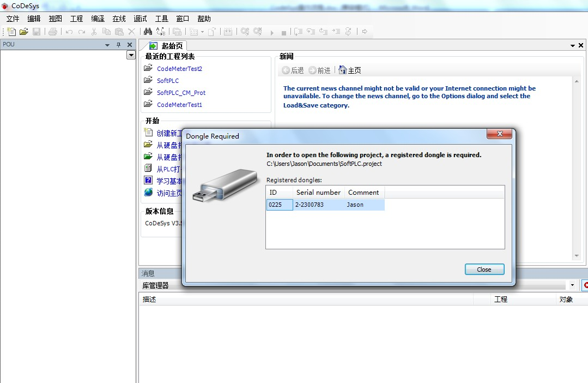Open the 文件 menu
Screen dimensions: 588x383
pos(13,19)
